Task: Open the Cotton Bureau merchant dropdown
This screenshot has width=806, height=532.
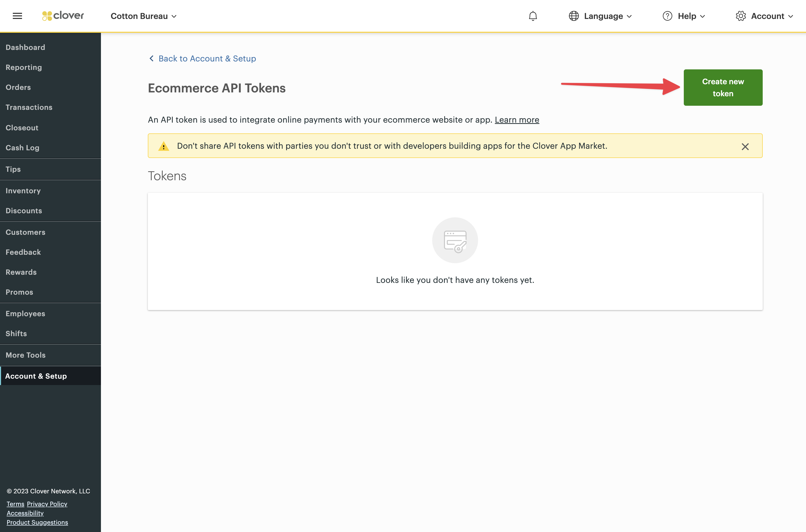Action: 143,16
